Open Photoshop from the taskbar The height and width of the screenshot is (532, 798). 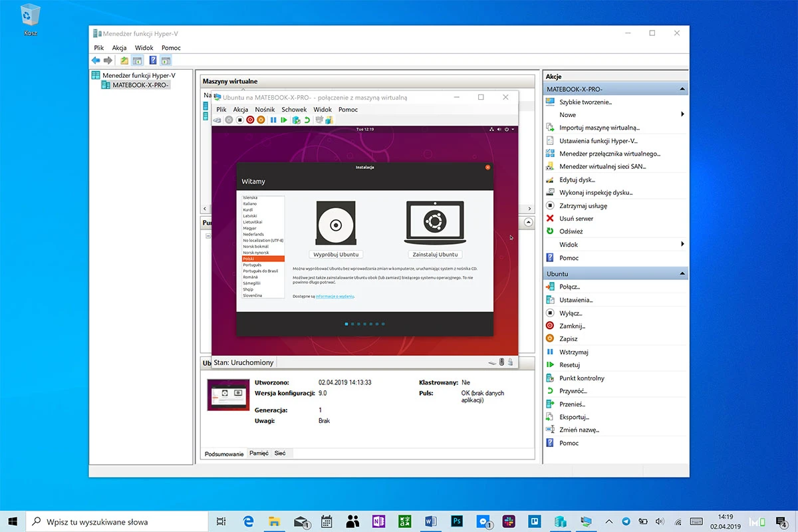[x=457, y=522]
